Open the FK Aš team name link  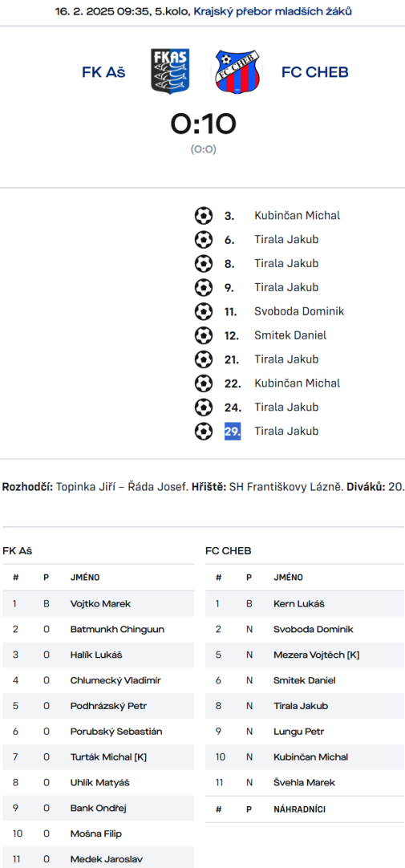click(103, 72)
